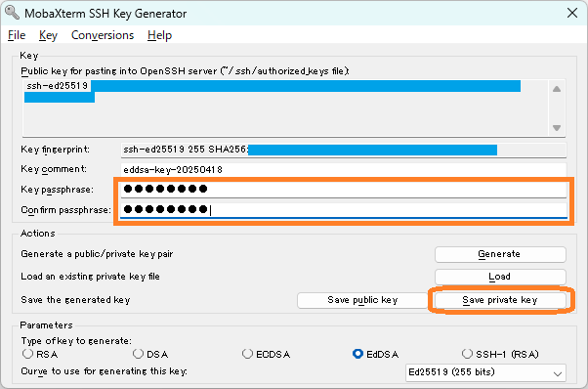Click Save public key
588x389 pixels.
(362, 300)
